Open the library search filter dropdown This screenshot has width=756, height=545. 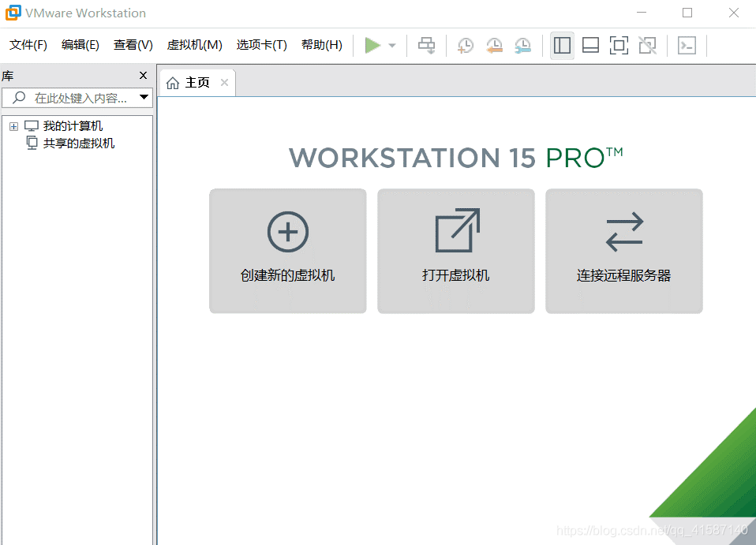tap(144, 98)
